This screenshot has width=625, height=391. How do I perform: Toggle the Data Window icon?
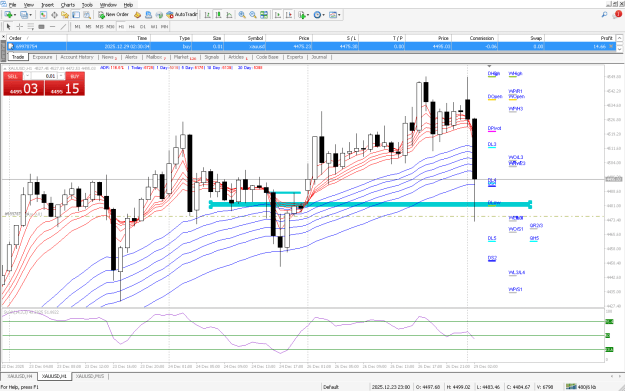(x=54, y=15)
